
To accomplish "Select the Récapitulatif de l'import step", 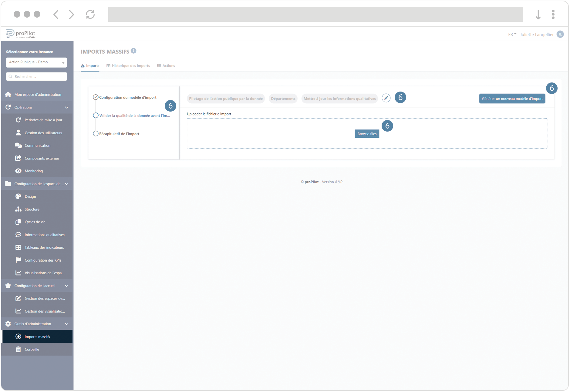I will coord(119,134).
